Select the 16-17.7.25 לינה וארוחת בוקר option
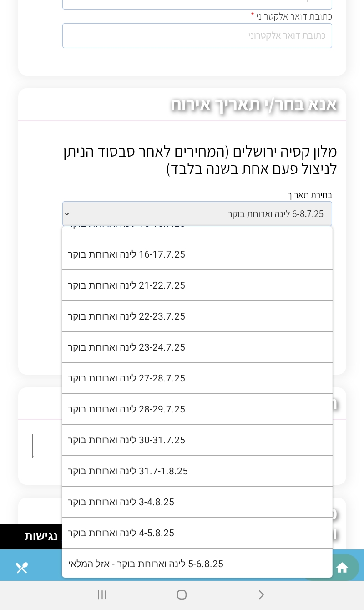Viewport: 364px width, 610px height. point(197,254)
